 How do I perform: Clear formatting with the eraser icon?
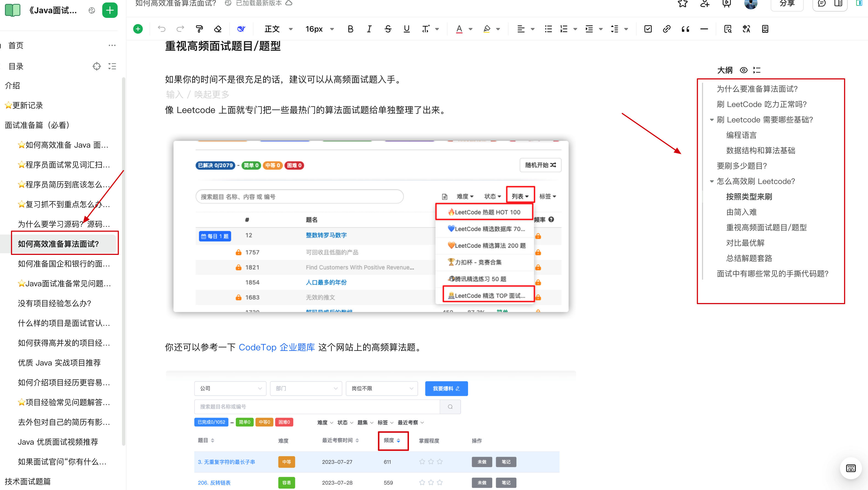218,29
